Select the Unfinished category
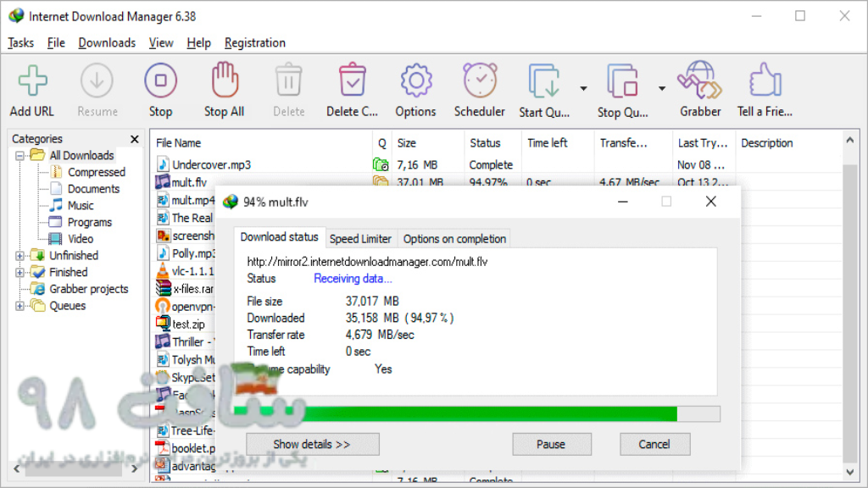 pyautogui.click(x=74, y=255)
